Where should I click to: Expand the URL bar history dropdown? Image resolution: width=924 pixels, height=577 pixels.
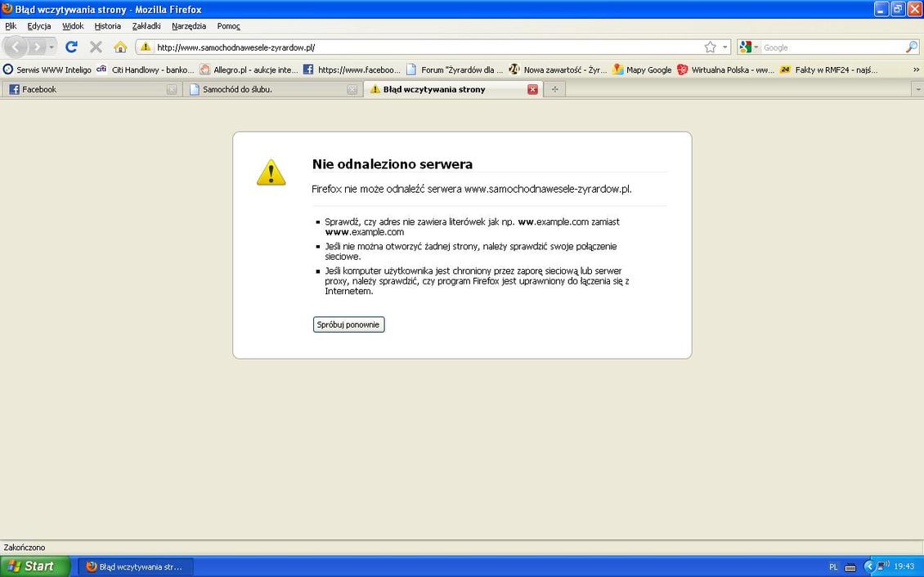click(724, 47)
